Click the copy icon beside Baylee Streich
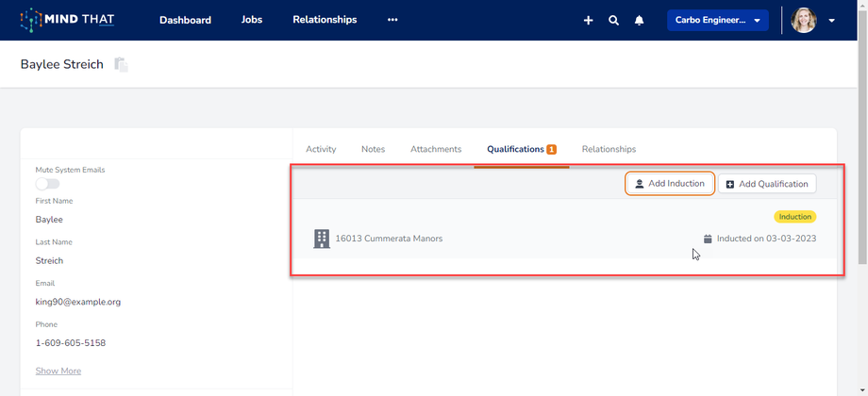The width and height of the screenshot is (868, 396). (121, 65)
